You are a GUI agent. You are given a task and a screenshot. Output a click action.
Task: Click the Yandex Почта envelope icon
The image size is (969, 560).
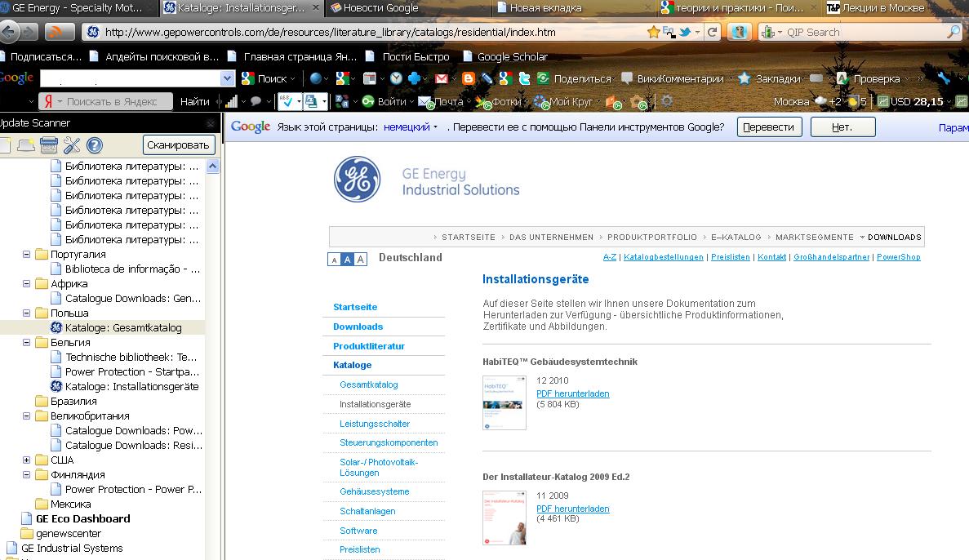pyautogui.click(x=425, y=101)
